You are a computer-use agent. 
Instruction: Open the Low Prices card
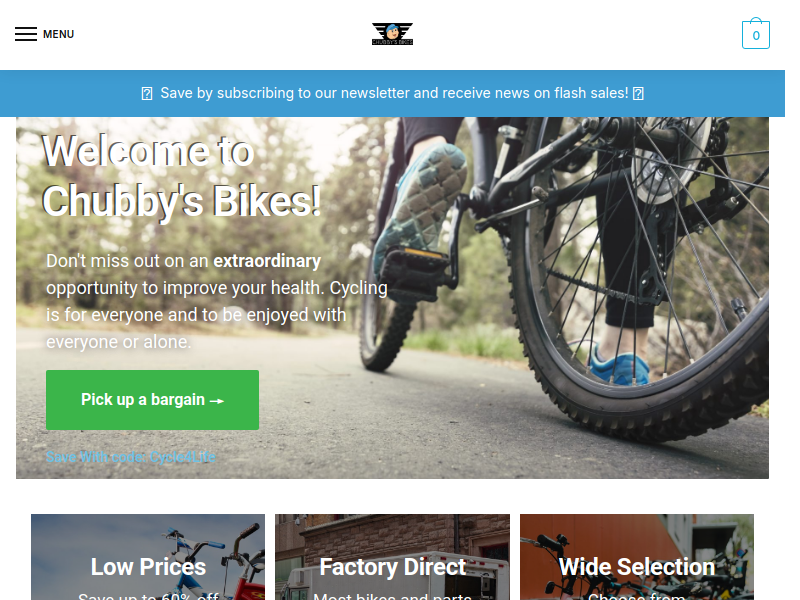pyautogui.click(x=148, y=557)
